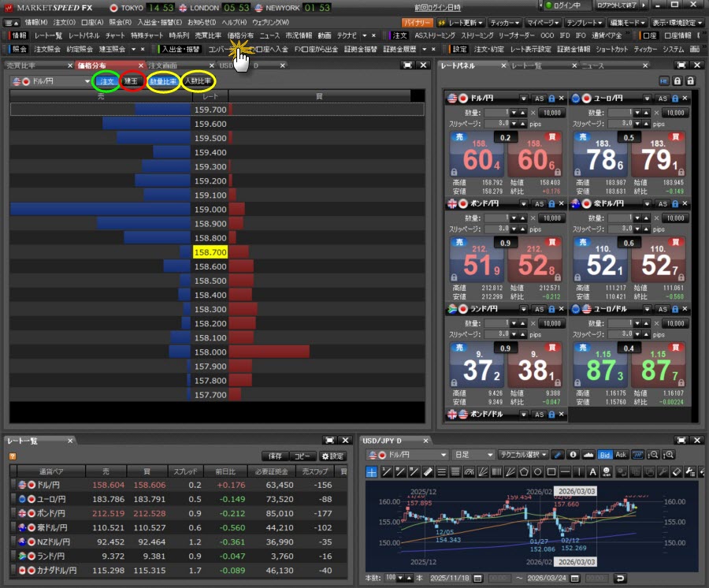The height and width of the screenshot is (588, 709).
Task: Toggle the AS button on ドル/円 panel
Action: (540, 98)
